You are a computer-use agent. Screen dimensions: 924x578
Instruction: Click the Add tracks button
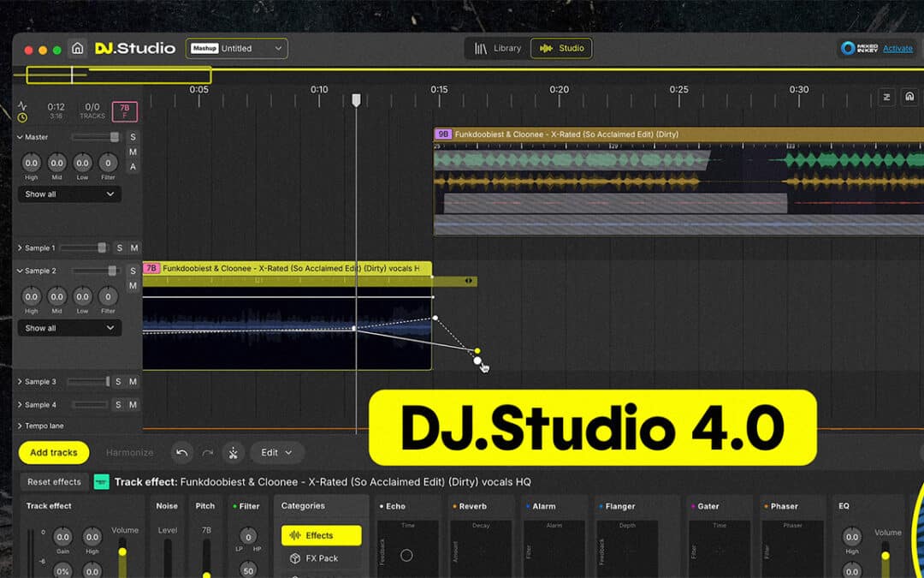53,452
